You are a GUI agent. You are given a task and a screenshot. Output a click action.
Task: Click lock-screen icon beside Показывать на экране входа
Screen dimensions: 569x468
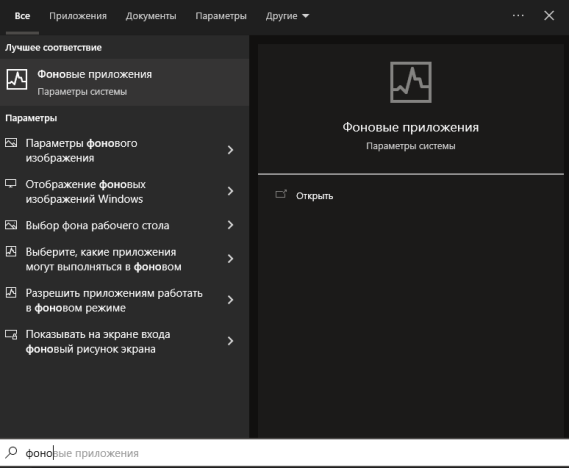click(11, 334)
